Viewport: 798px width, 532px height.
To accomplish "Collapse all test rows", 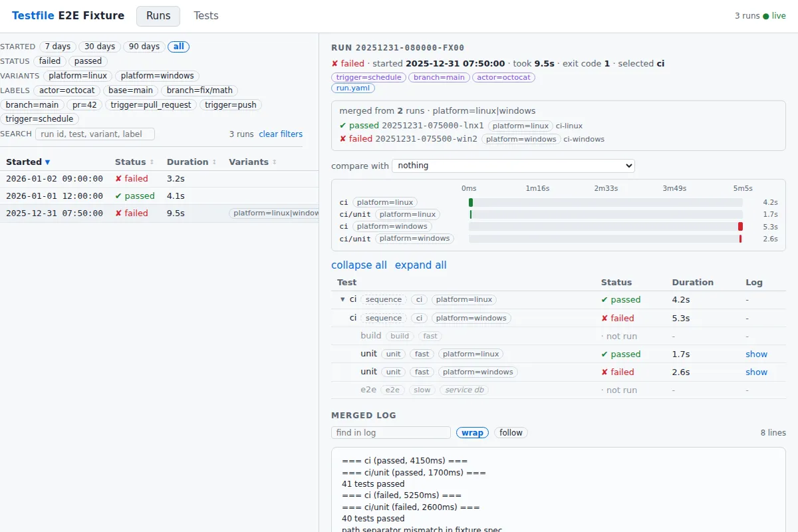I will point(359,265).
